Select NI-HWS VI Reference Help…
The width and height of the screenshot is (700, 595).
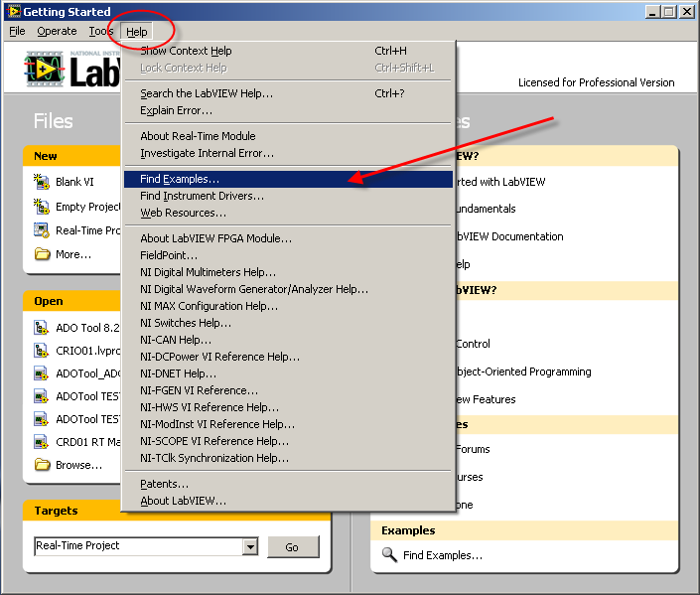(x=288, y=407)
